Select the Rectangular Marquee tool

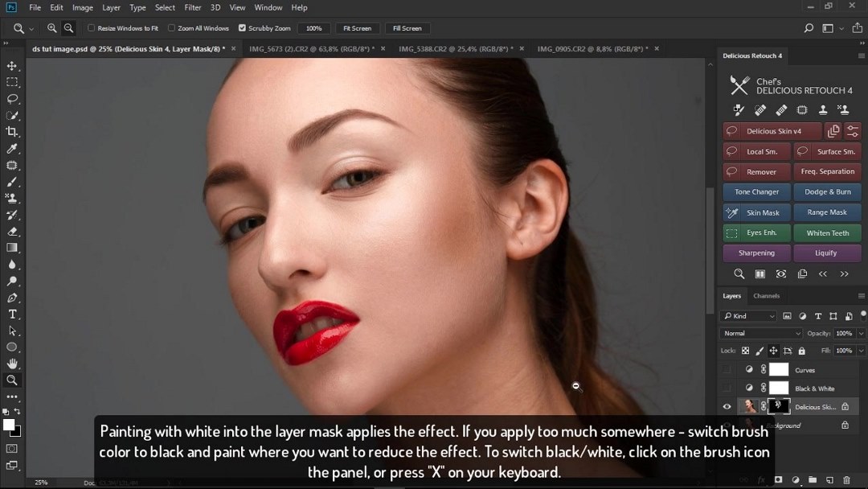pyautogui.click(x=11, y=82)
